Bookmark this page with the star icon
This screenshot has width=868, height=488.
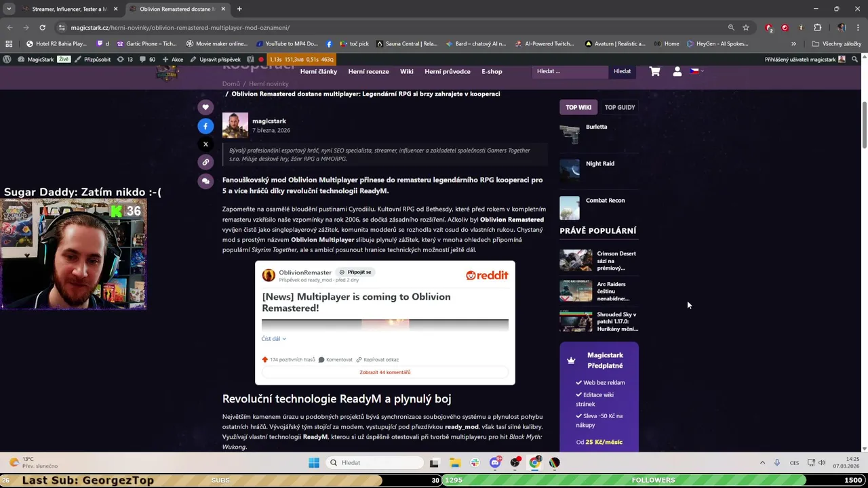[x=746, y=28]
